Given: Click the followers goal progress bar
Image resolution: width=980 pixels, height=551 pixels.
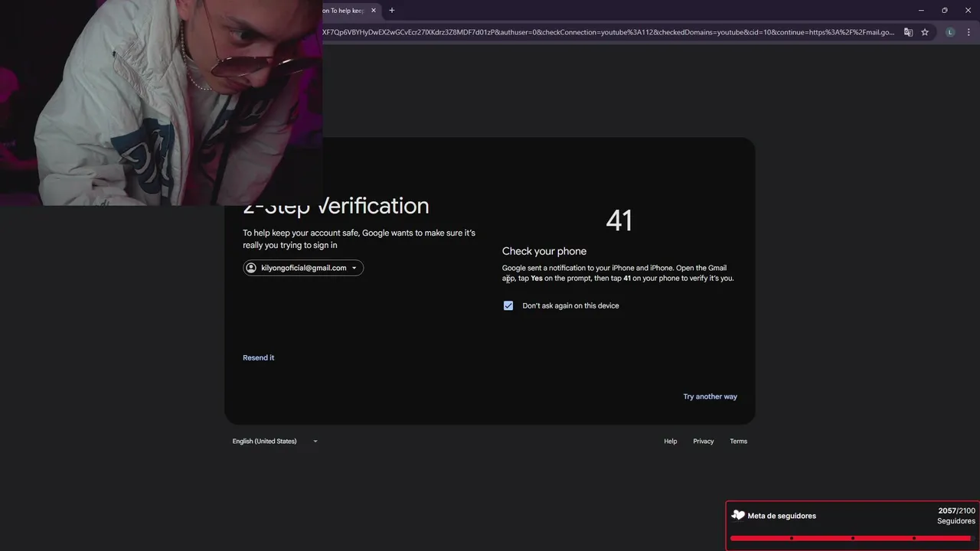Looking at the screenshot, I should (851, 538).
